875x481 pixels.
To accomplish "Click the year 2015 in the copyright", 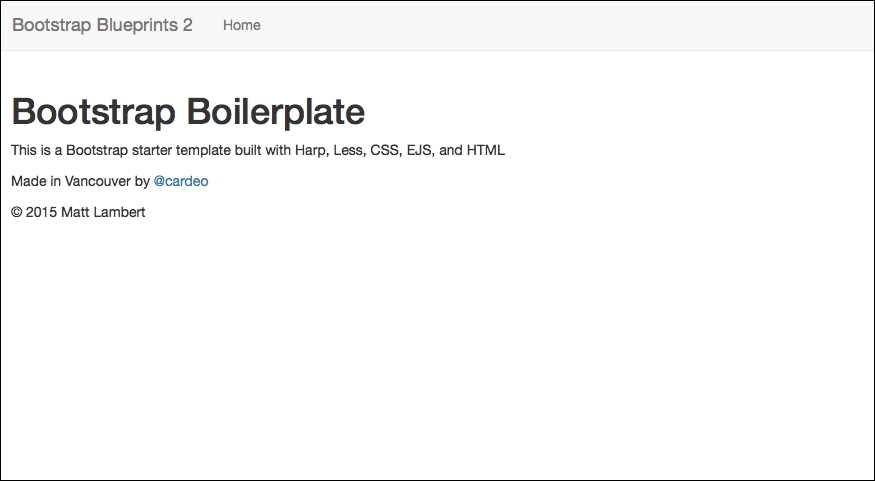I will tap(41, 212).
